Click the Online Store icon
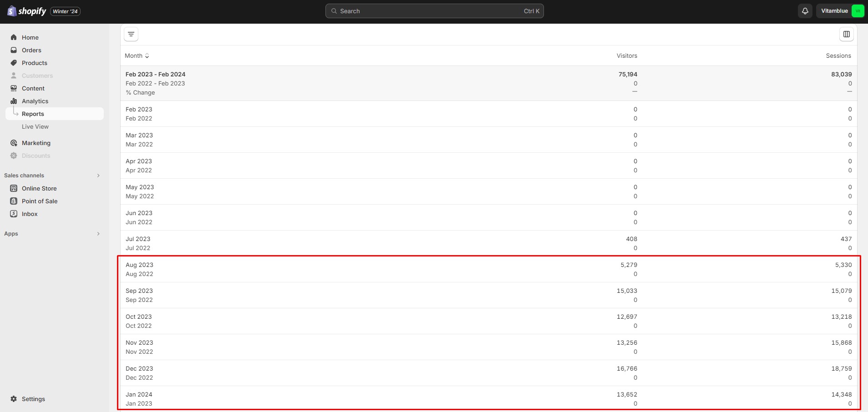This screenshot has width=868, height=412. pos(14,188)
